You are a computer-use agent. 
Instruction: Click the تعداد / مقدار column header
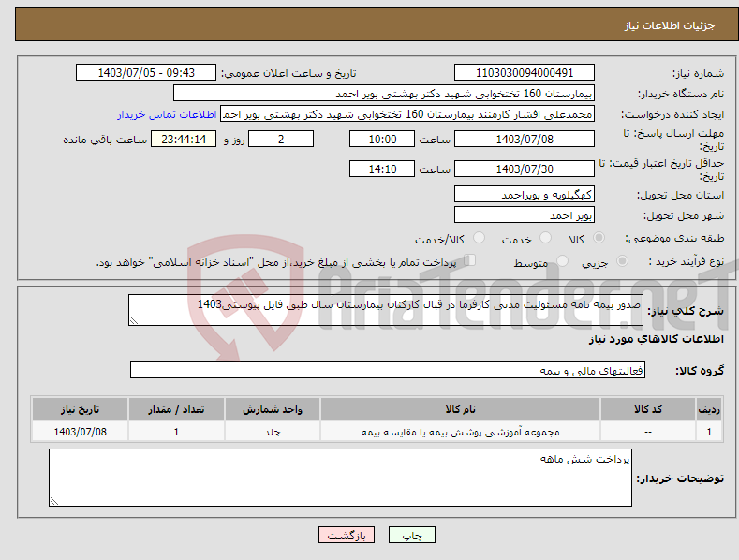(176, 409)
